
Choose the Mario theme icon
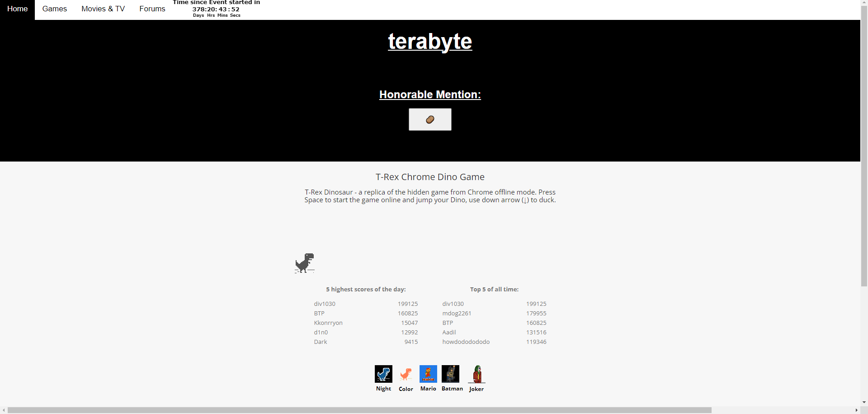pyautogui.click(x=428, y=374)
